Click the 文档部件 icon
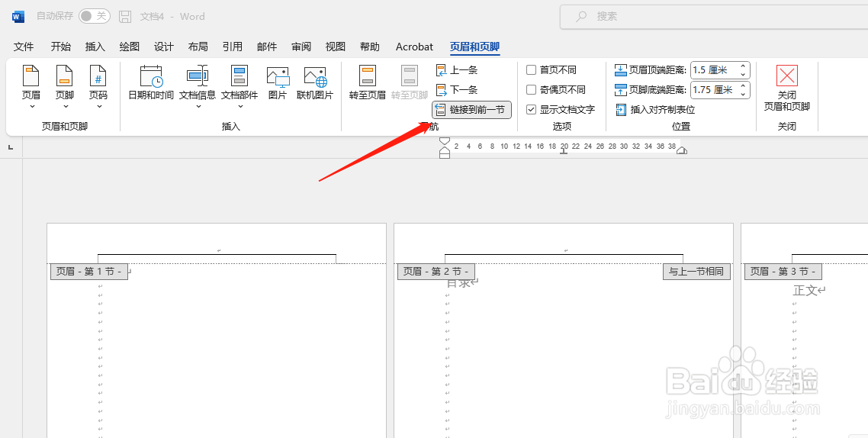868x438 pixels. pos(240,76)
